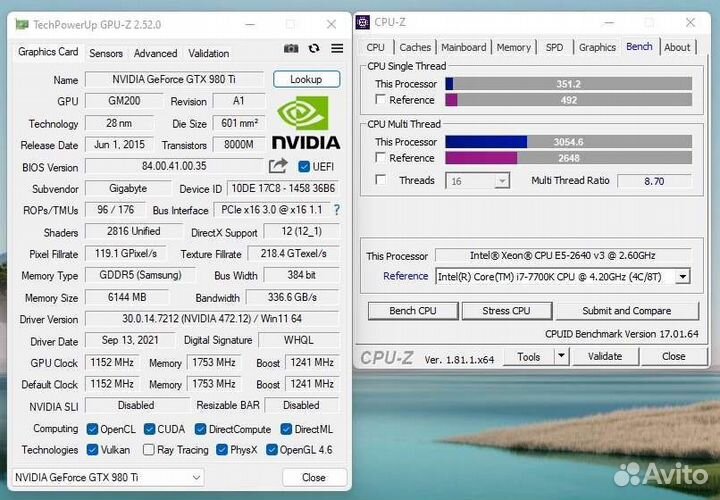The width and height of the screenshot is (720, 500).
Task: Open the GPU-Z hamburger menu
Action: [337, 48]
